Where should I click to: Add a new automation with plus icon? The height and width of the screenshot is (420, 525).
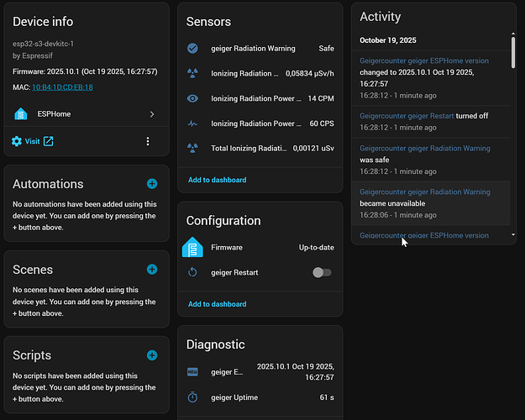pyautogui.click(x=152, y=184)
